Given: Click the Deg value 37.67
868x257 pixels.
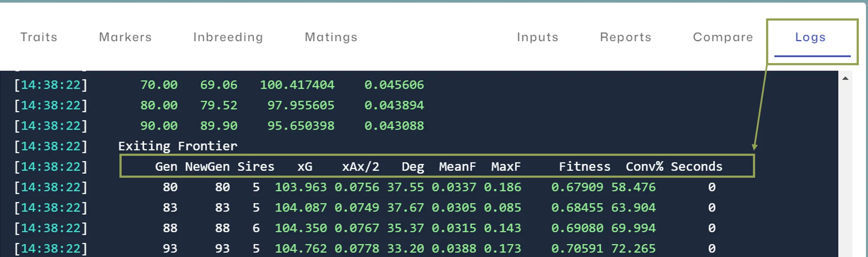Looking at the screenshot, I should click(406, 208).
